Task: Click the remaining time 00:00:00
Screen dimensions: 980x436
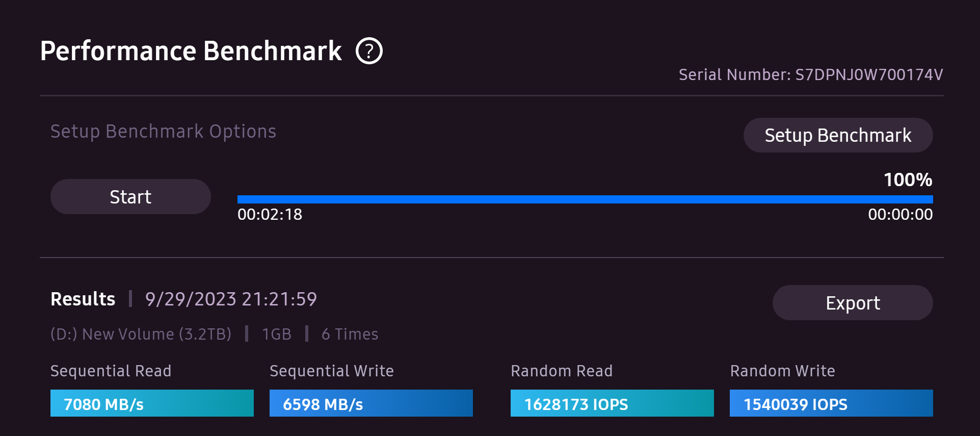Action: pyautogui.click(x=900, y=214)
